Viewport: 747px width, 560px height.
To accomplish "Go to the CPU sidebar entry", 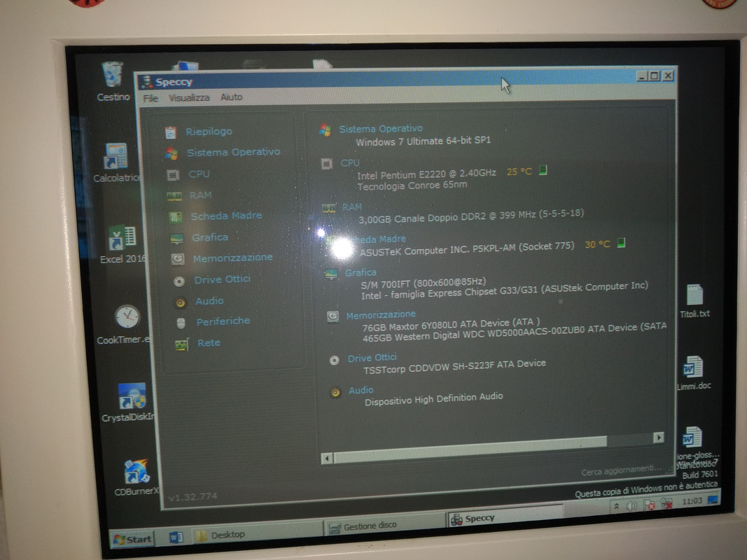I will [199, 174].
